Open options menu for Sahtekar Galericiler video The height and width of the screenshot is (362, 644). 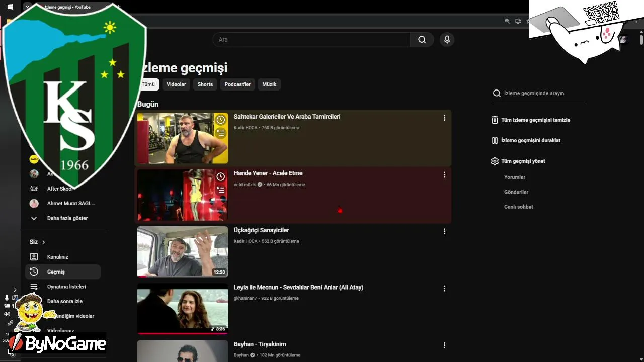point(444,118)
